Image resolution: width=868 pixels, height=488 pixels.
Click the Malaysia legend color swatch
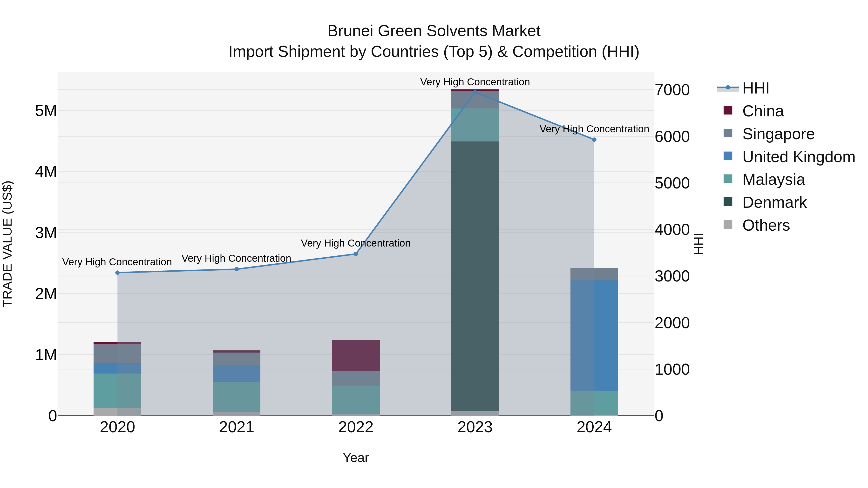click(x=728, y=179)
